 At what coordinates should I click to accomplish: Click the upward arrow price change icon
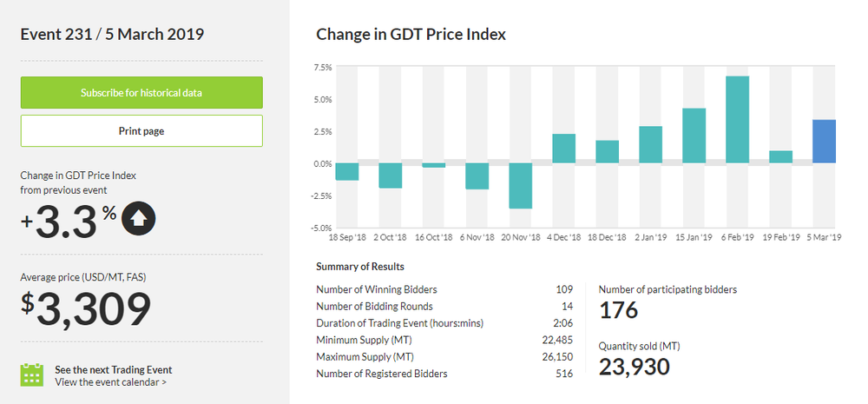pyautogui.click(x=140, y=219)
